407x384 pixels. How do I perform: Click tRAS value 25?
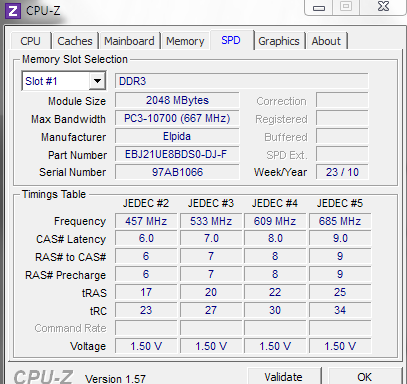(x=340, y=292)
